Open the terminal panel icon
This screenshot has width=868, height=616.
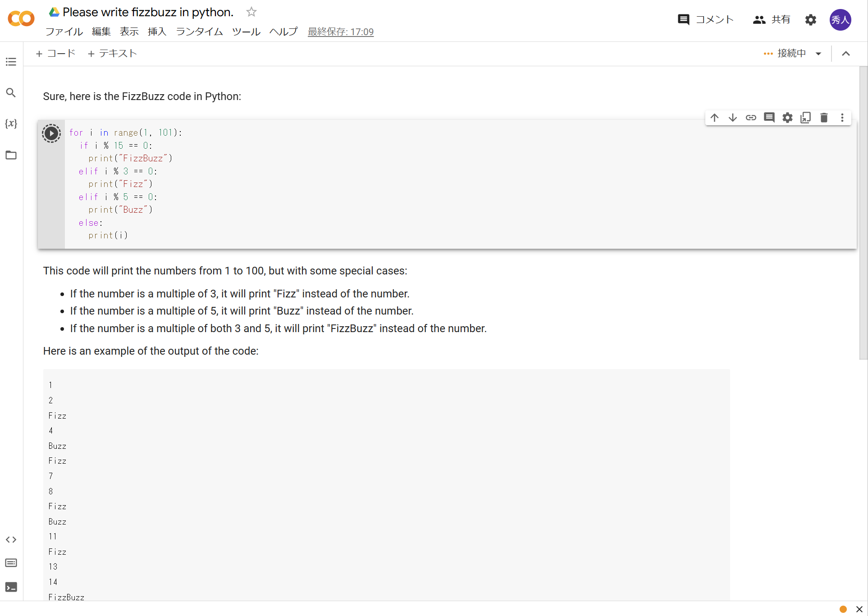point(11,587)
